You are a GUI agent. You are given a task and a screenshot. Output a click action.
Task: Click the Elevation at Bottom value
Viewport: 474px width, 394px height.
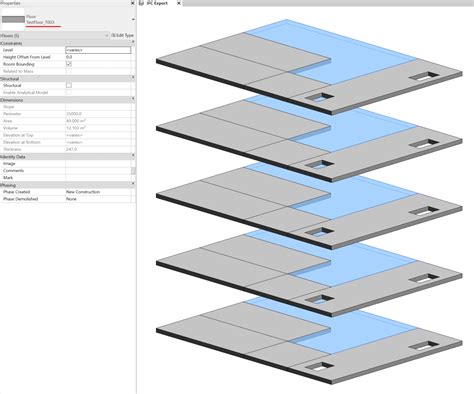(x=74, y=142)
